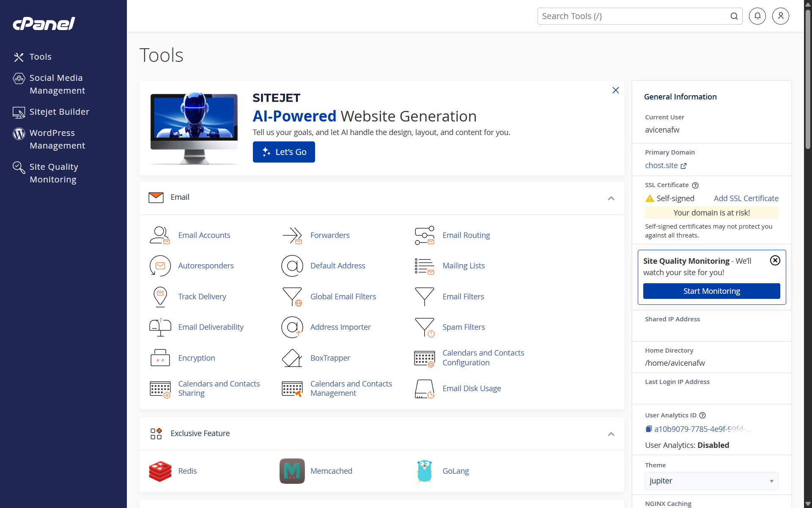Collapse the Email section

click(x=611, y=198)
